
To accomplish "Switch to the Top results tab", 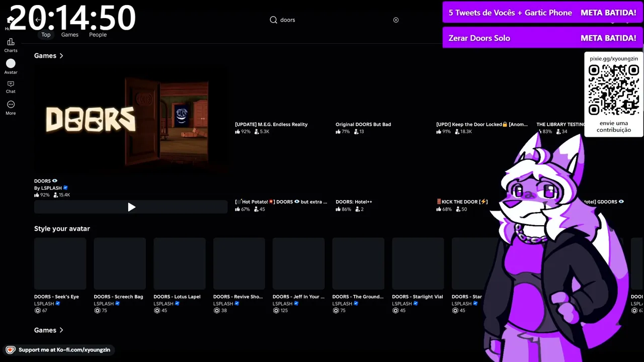I will coord(46,35).
